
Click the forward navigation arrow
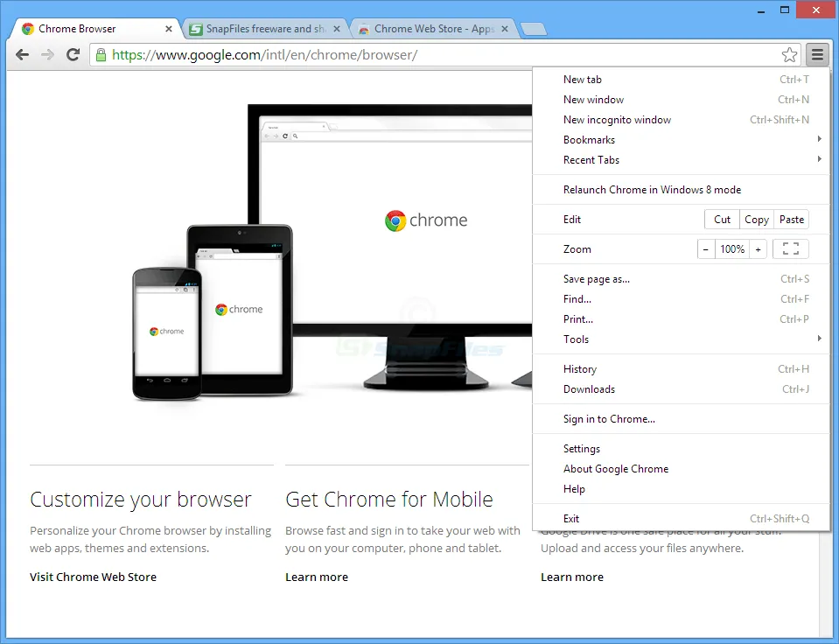click(47, 54)
